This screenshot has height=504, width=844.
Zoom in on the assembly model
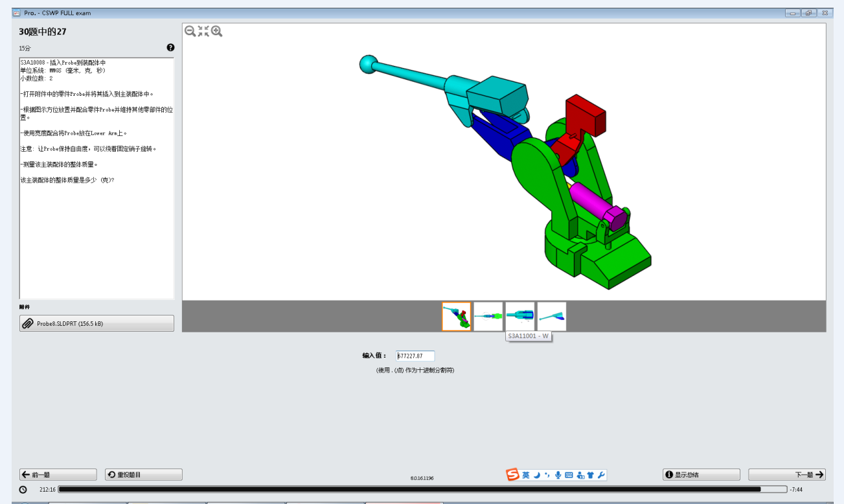[x=217, y=30]
